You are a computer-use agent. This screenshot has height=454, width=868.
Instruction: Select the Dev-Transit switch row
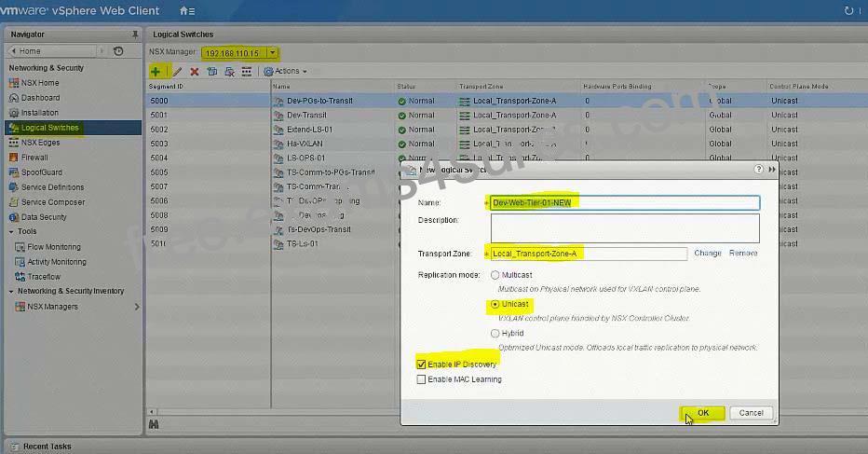506,116
